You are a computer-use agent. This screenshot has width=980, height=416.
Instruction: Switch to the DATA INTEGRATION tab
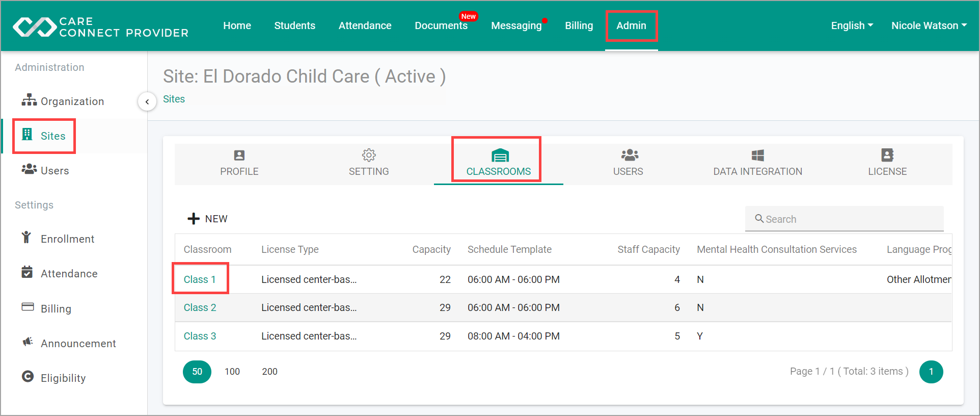tap(757, 164)
